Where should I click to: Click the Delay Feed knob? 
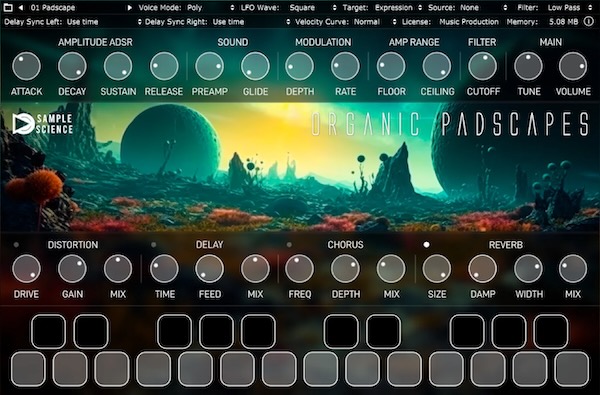click(x=209, y=269)
